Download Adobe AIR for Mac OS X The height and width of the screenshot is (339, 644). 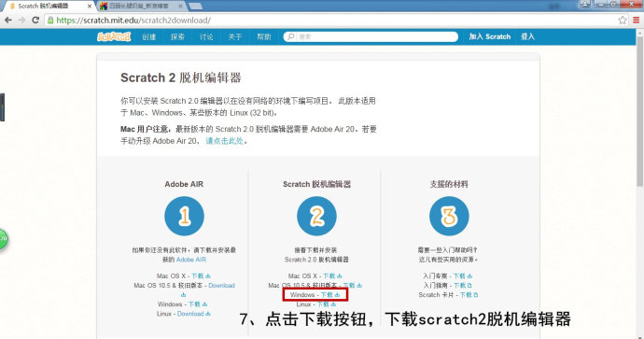tap(201, 275)
